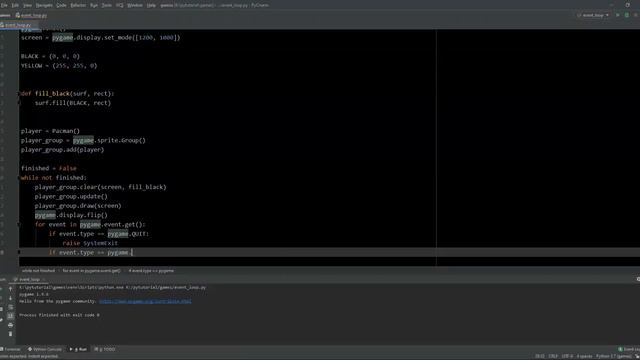
Task: Click the cursor position indicator in status bar
Action: click(x=540, y=356)
